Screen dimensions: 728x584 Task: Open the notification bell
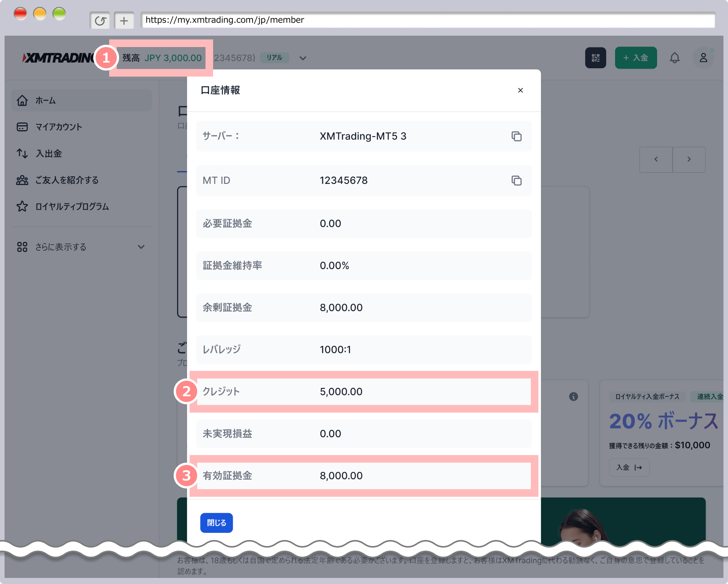click(x=675, y=58)
